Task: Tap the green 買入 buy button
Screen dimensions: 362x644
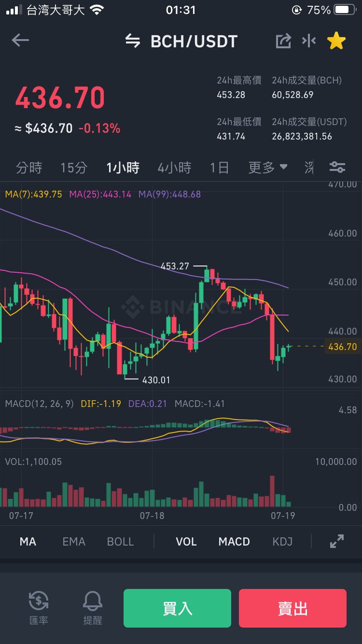Action: (x=177, y=608)
